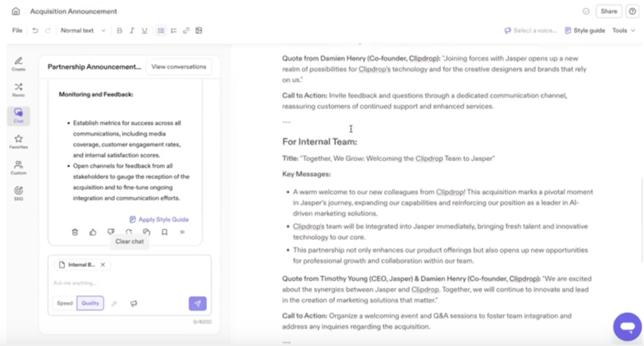
Task: Toggle underline formatting
Action: (x=144, y=31)
